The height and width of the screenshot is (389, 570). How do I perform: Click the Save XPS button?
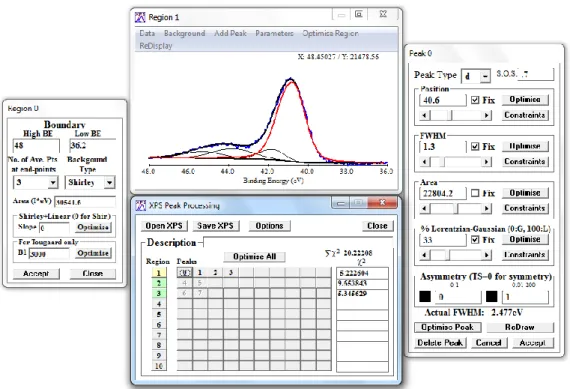[215, 226]
